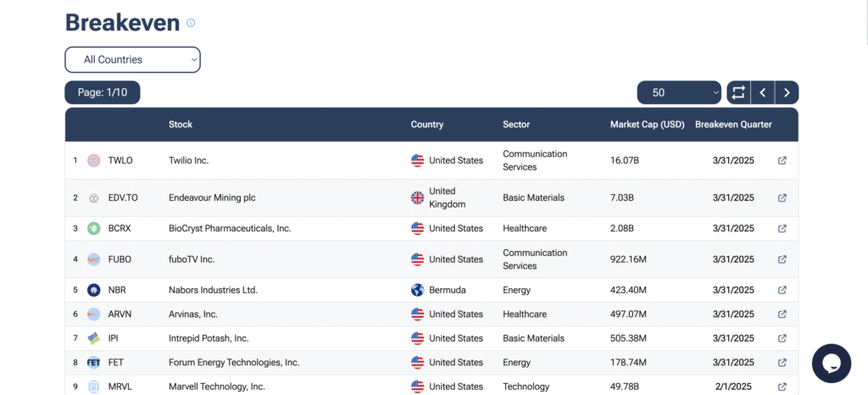Screen dimensions: 868x395
Task: Click the Bermuda globe icon
Action: point(417,290)
